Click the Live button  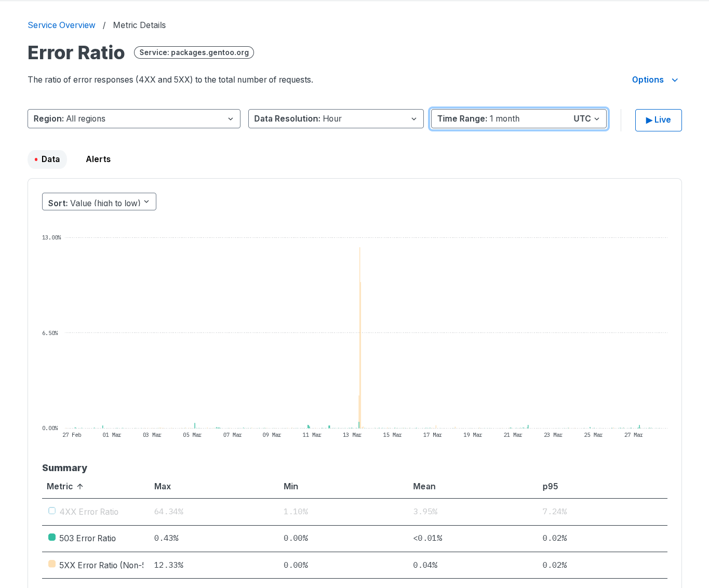[x=658, y=120]
